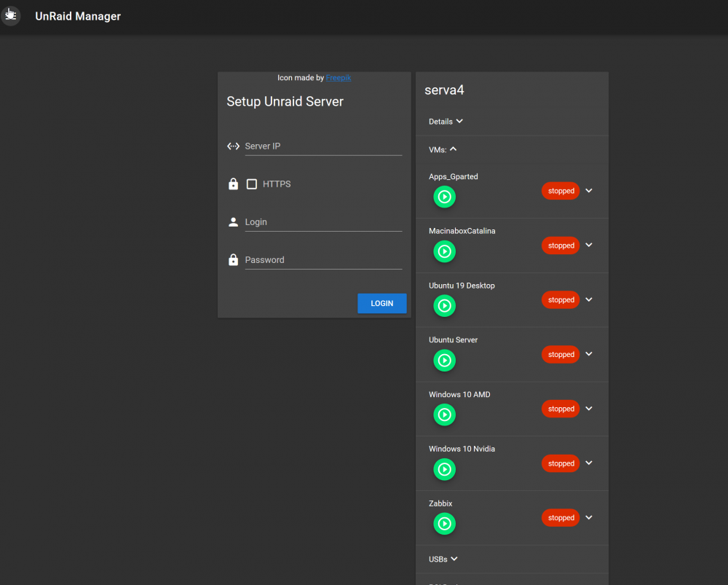This screenshot has height=585, width=728.
Task: Focus the Password input field
Action: point(323,260)
